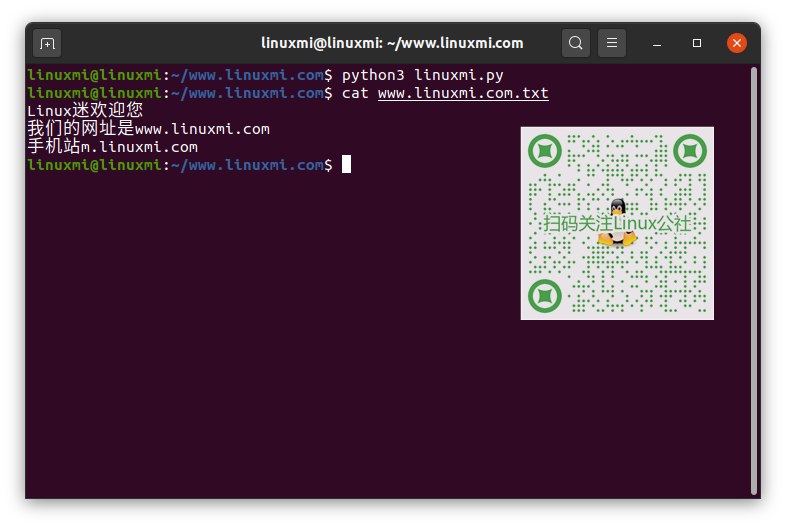This screenshot has height=527, width=786.
Task: Click the Linux迷欢迎您 output line
Action: point(85,111)
